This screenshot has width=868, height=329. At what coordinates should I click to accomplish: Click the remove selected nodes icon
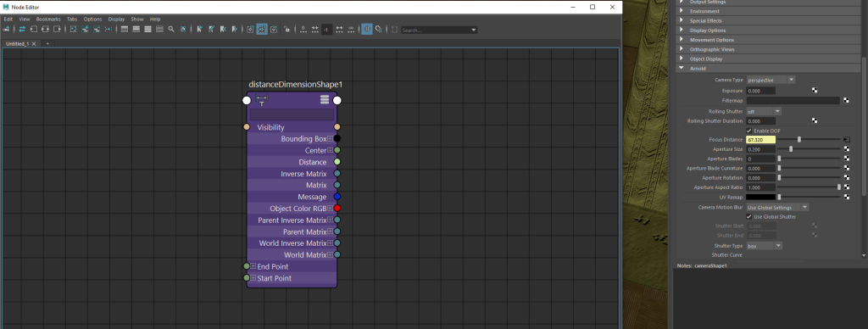pos(97,30)
